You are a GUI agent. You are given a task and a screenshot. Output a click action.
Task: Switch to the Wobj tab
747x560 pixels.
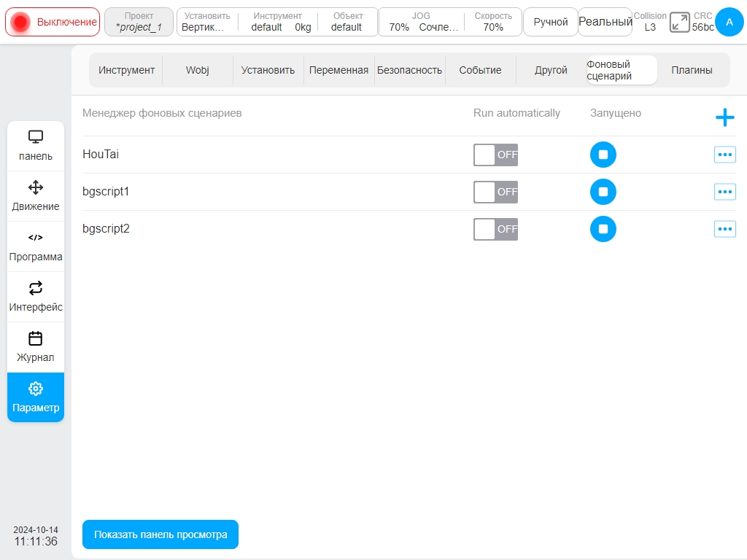(197, 70)
